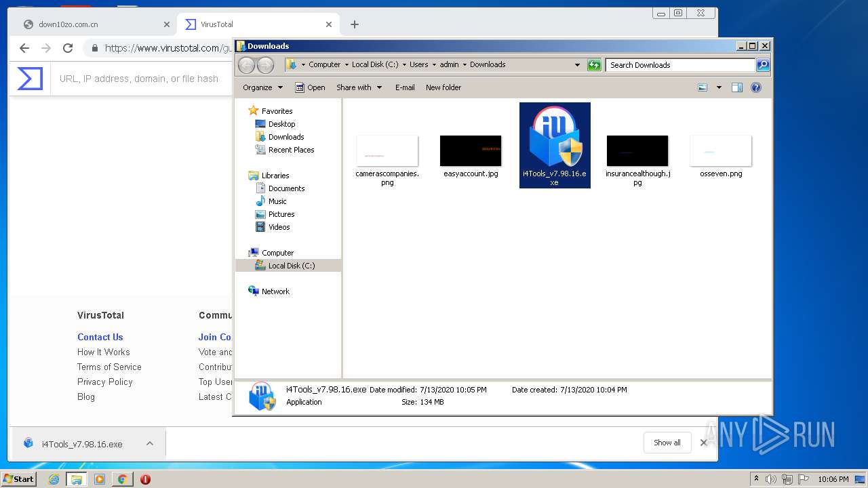Image resolution: width=868 pixels, height=488 pixels.
Task: Click Local Disk (C:) breadcrumb segment
Action: pos(375,64)
